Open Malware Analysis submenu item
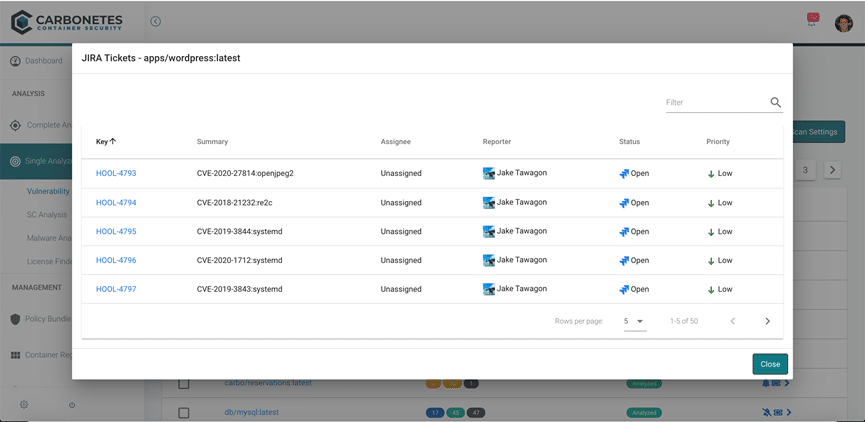 49,238
